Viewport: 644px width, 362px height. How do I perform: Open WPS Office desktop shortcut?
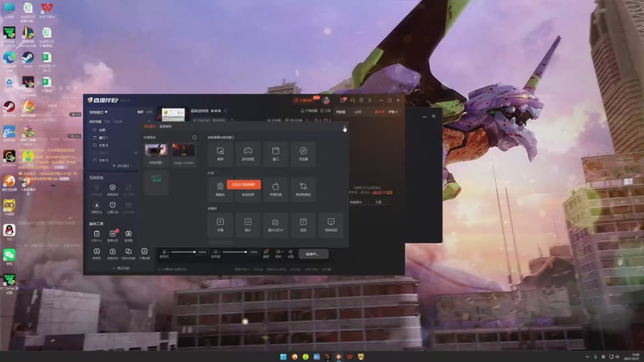pos(47,10)
